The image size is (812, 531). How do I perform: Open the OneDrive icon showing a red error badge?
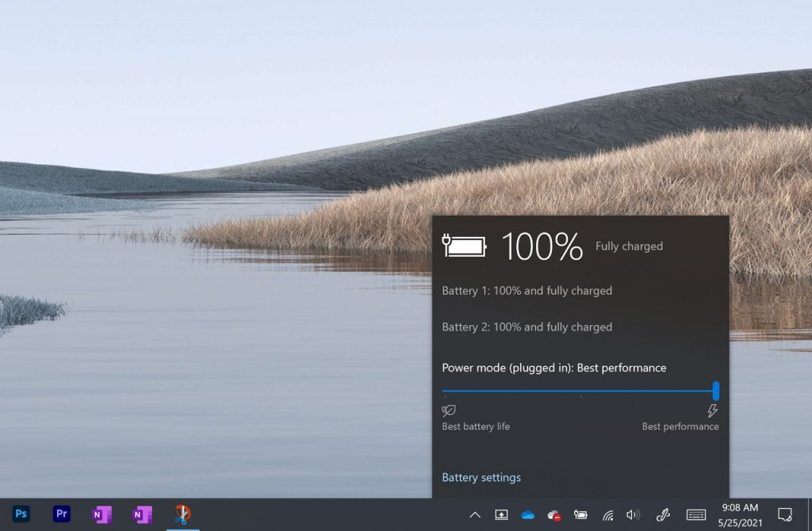tap(554, 515)
